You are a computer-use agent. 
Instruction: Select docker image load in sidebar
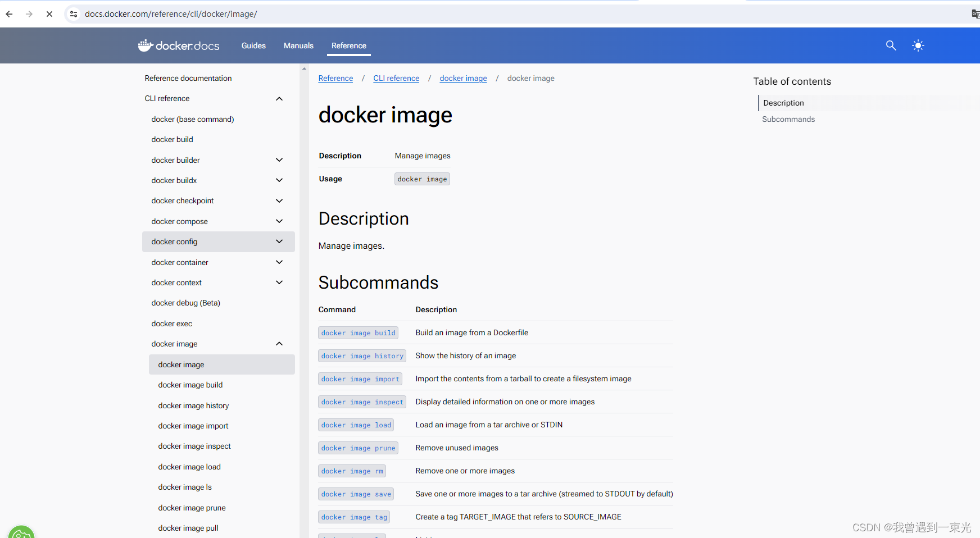click(x=189, y=467)
